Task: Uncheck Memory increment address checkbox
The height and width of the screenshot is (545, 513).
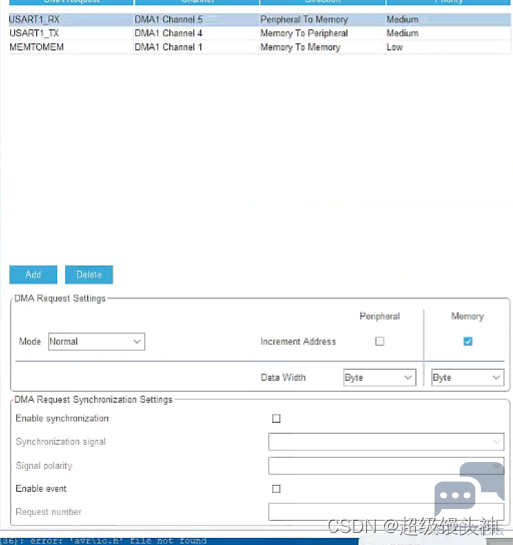Action: click(468, 341)
